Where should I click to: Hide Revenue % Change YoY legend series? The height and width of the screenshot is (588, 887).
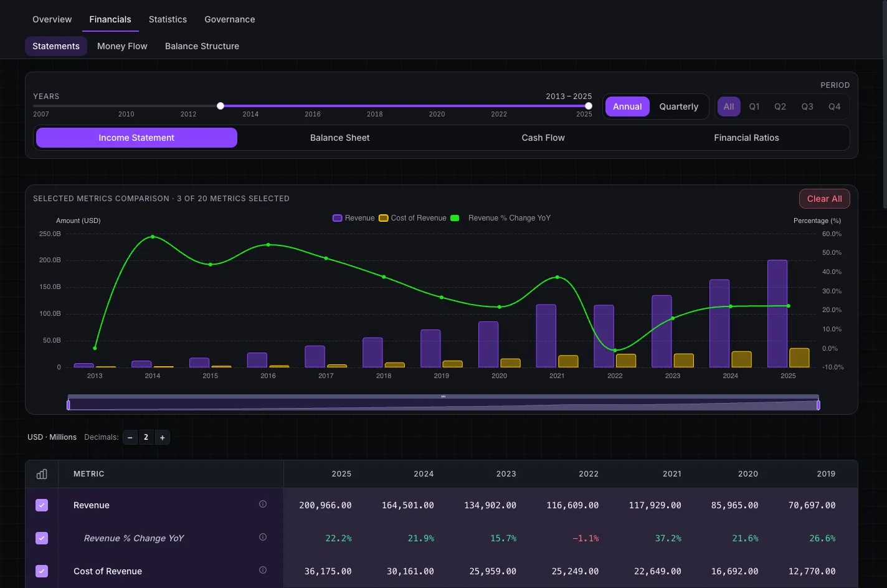[x=455, y=218]
